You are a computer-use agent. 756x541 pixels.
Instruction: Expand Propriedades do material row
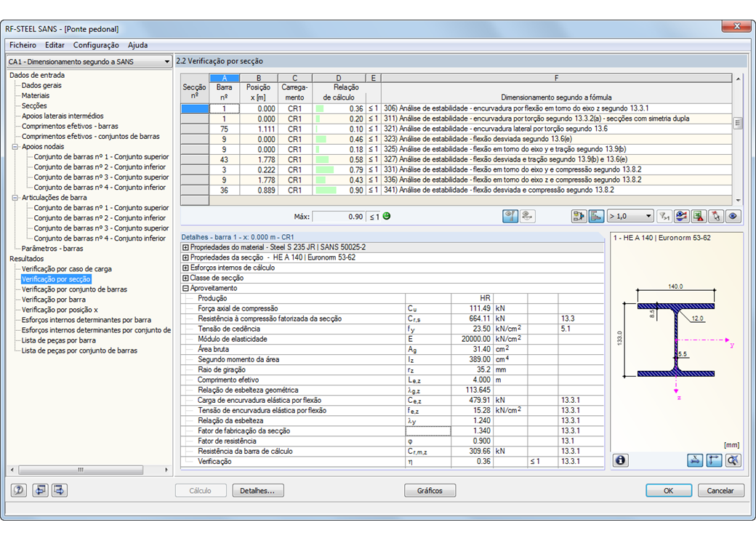pyautogui.click(x=185, y=247)
